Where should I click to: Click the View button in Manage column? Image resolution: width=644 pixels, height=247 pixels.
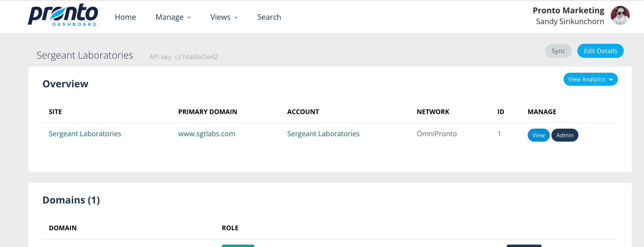point(538,135)
